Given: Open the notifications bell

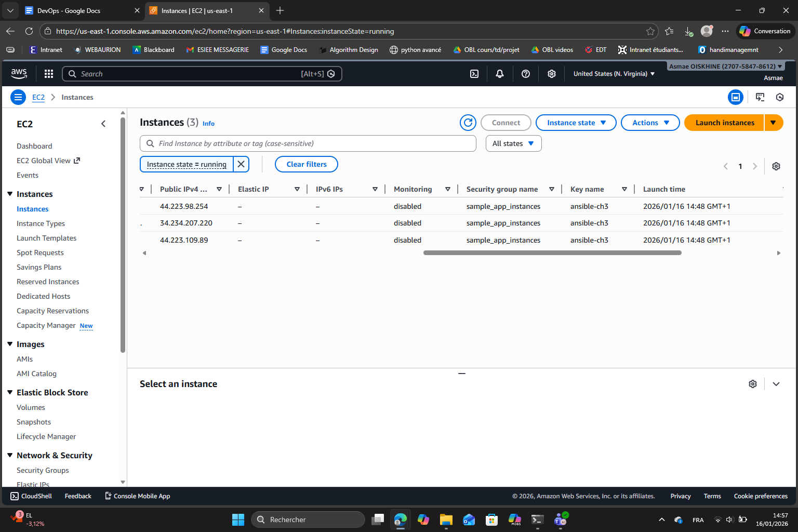Looking at the screenshot, I should 499,73.
